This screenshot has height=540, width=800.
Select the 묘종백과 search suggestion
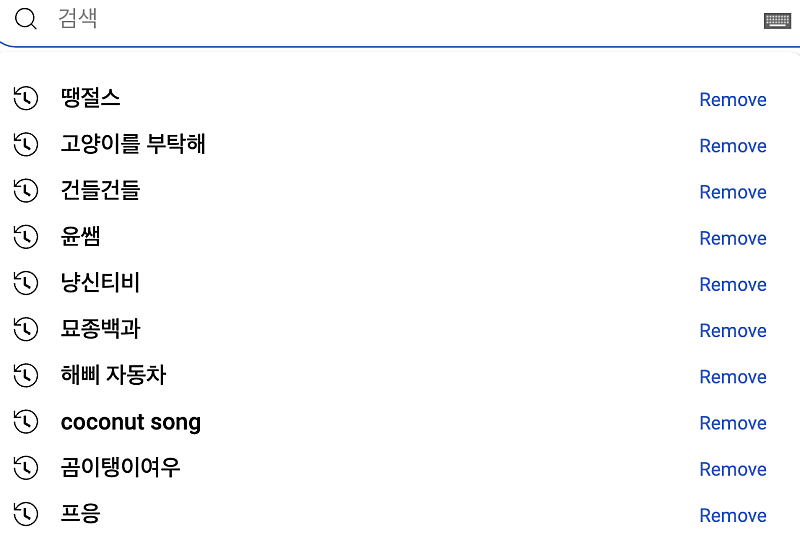click(100, 329)
